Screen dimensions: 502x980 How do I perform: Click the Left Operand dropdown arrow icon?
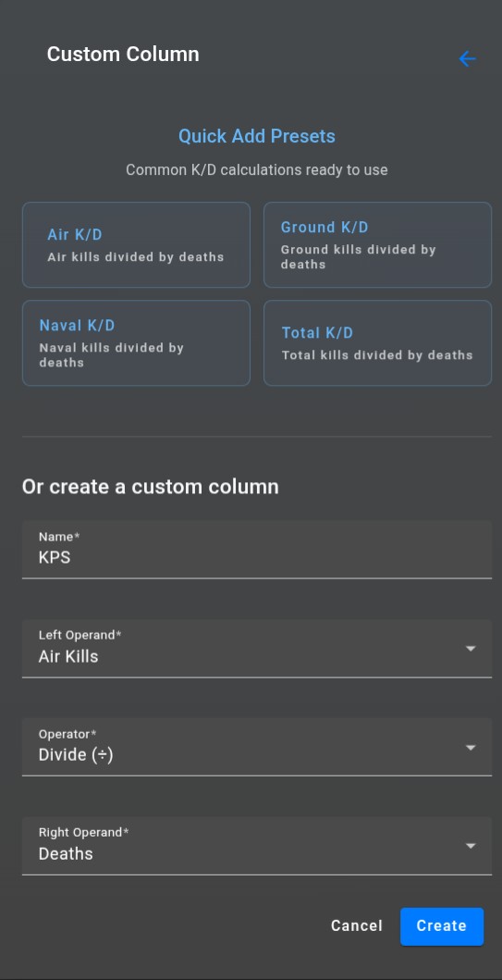coord(471,649)
